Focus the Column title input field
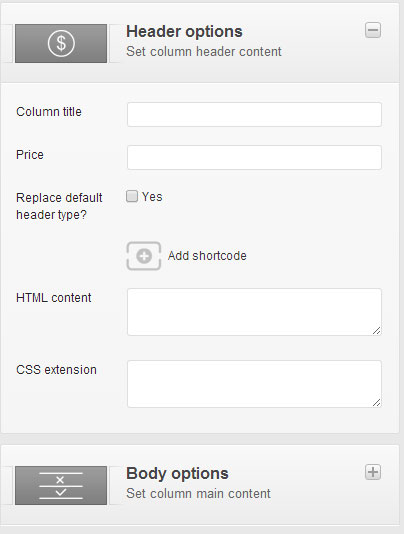This screenshot has width=404, height=534. pos(254,114)
